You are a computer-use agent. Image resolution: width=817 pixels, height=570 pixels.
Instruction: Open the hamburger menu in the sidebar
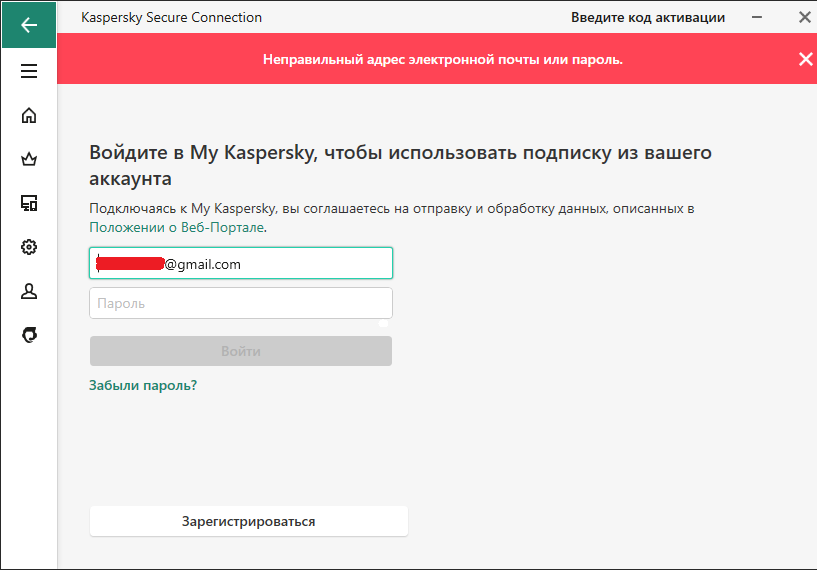click(29, 71)
